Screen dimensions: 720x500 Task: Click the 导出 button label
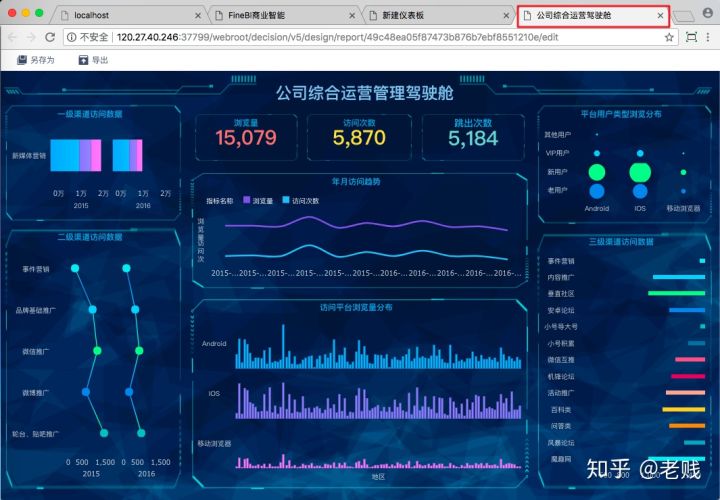click(100, 60)
